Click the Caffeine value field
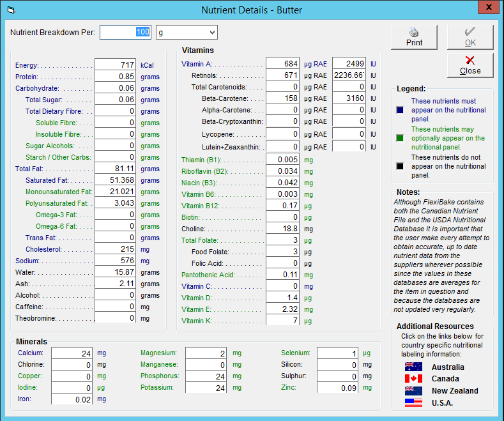Screen dimensions: 504x421 pos(116,307)
